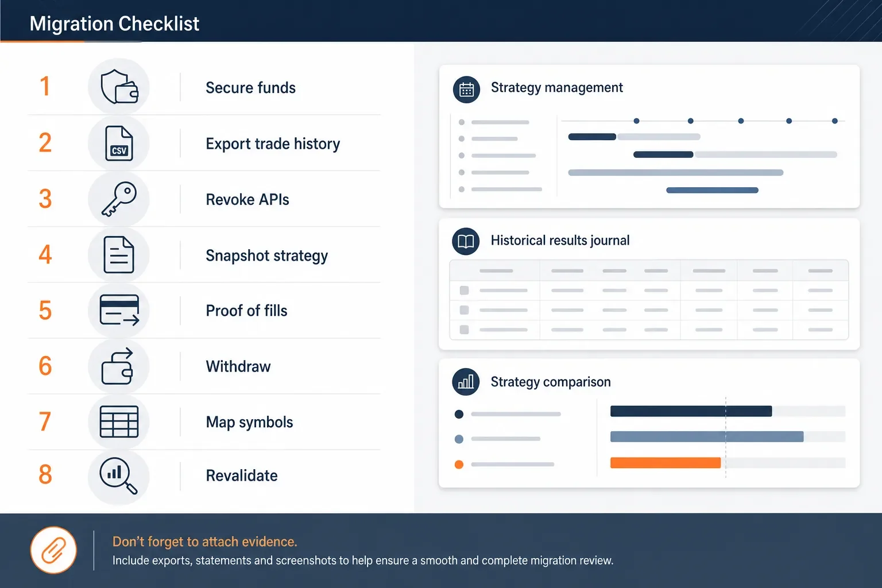Image resolution: width=882 pixels, height=588 pixels.
Task: Click the medium blue bar in Strategy comparison
Action: click(707, 437)
